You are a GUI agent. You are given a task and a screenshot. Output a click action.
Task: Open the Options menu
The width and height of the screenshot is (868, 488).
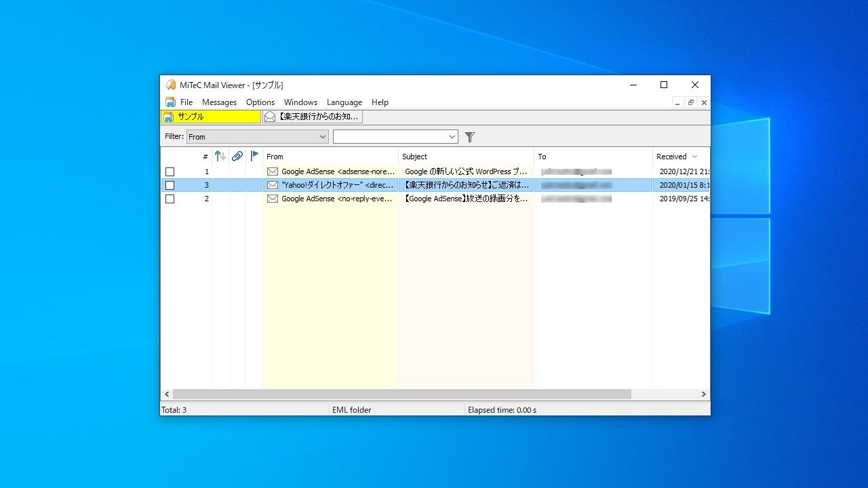coord(260,102)
